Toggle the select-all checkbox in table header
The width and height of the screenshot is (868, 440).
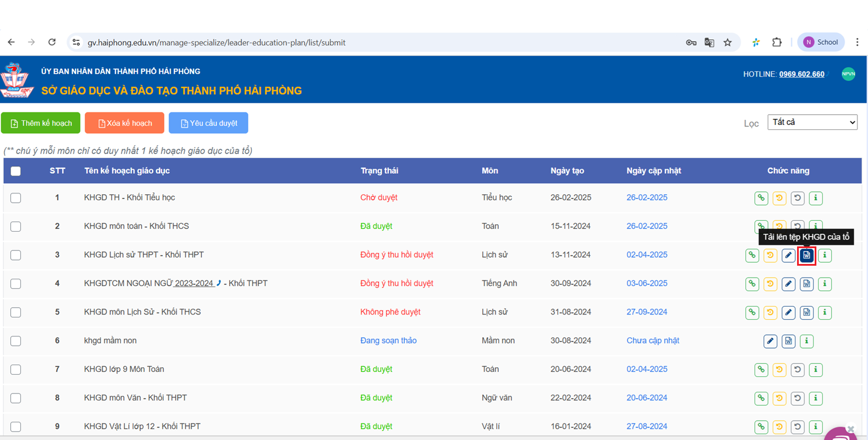[16, 171]
